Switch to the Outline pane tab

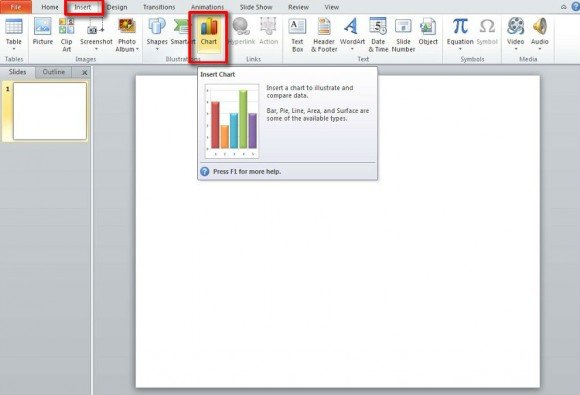click(x=54, y=72)
